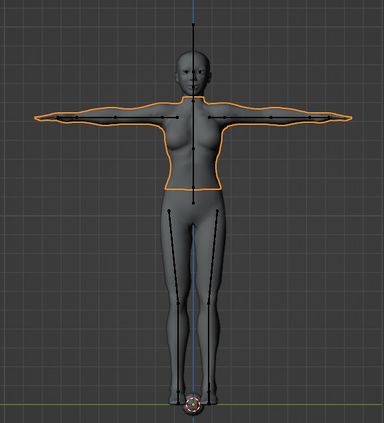This screenshot has height=423, width=384.
Task: Click the 3D cursor between the feet
Action: pyautogui.click(x=193, y=404)
